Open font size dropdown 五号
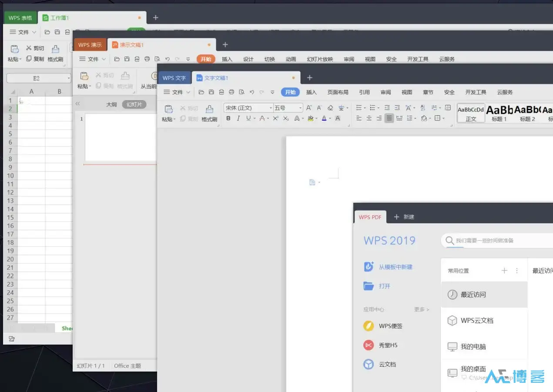553x392 pixels. point(300,108)
